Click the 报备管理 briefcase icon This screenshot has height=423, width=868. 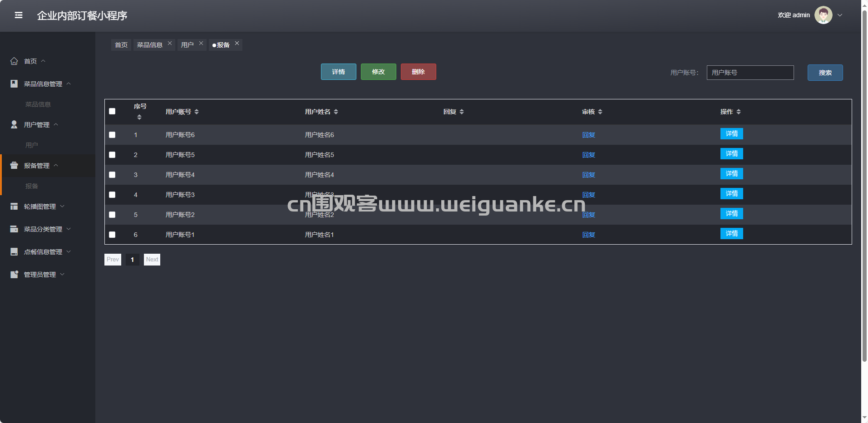point(14,166)
